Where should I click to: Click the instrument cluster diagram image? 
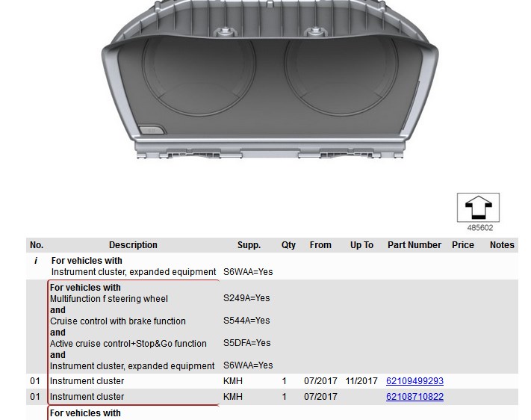pyautogui.click(x=270, y=80)
